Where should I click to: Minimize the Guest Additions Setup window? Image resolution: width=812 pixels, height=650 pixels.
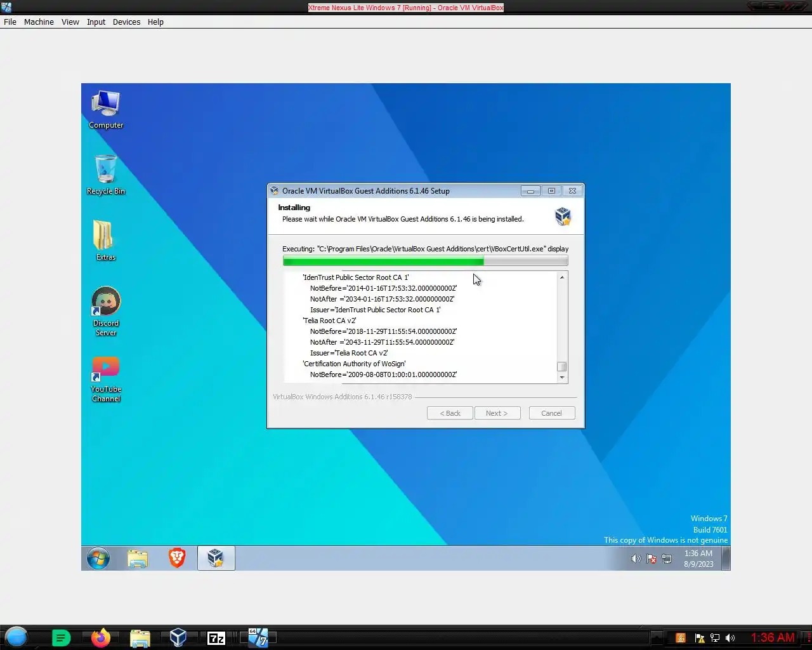coord(530,190)
